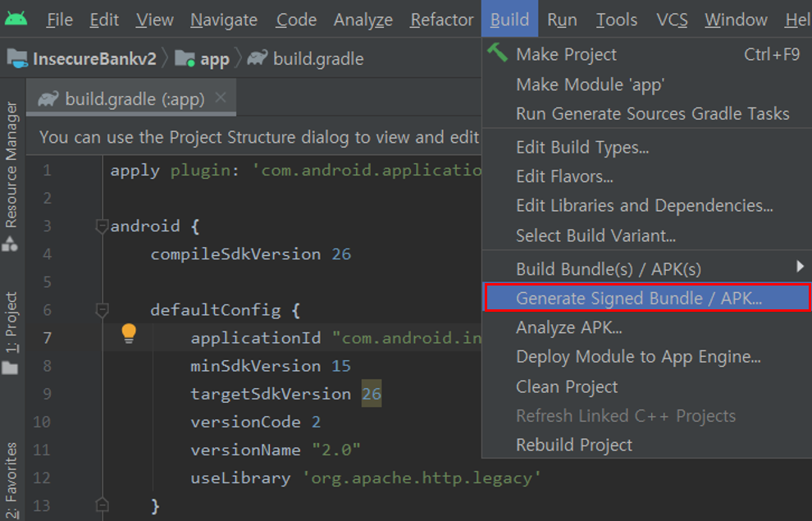Choose Make Module 'app'
812x521 pixels.
[x=647, y=85]
